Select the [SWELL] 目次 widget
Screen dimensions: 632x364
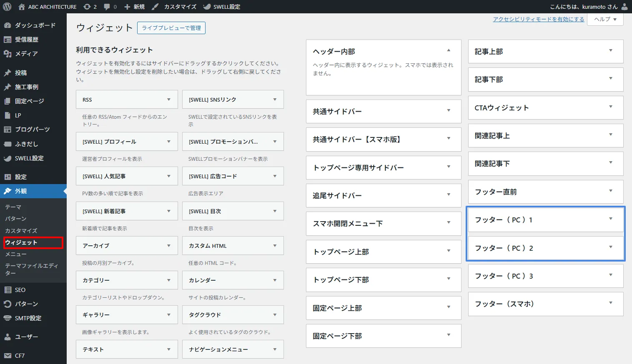click(x=233, y=211)
